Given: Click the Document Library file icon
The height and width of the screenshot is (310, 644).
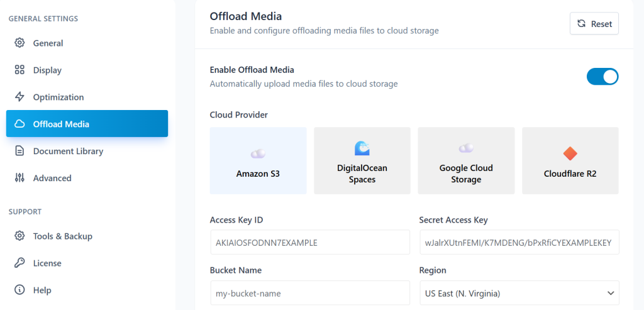Looking at the screenshot, I should (x=19, y=151).
